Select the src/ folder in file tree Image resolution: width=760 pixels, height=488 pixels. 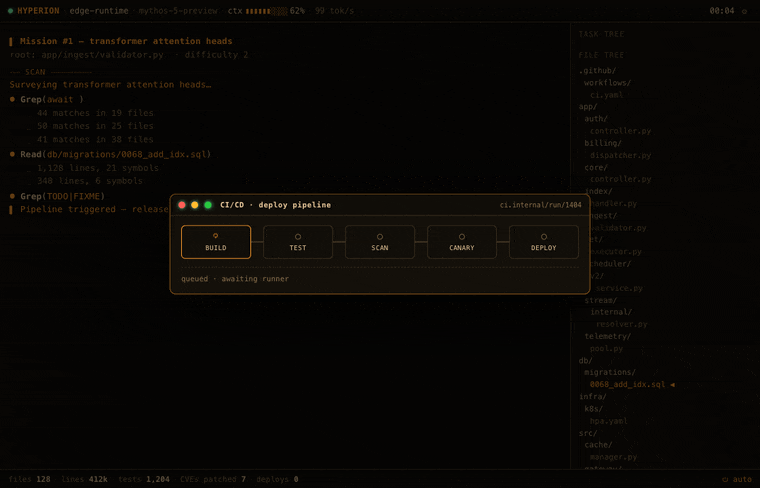click(588, 433)
